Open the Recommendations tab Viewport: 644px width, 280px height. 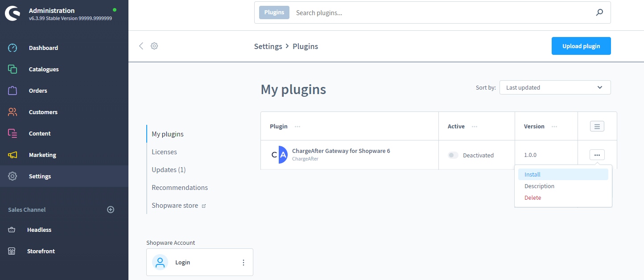coord(180,187)
